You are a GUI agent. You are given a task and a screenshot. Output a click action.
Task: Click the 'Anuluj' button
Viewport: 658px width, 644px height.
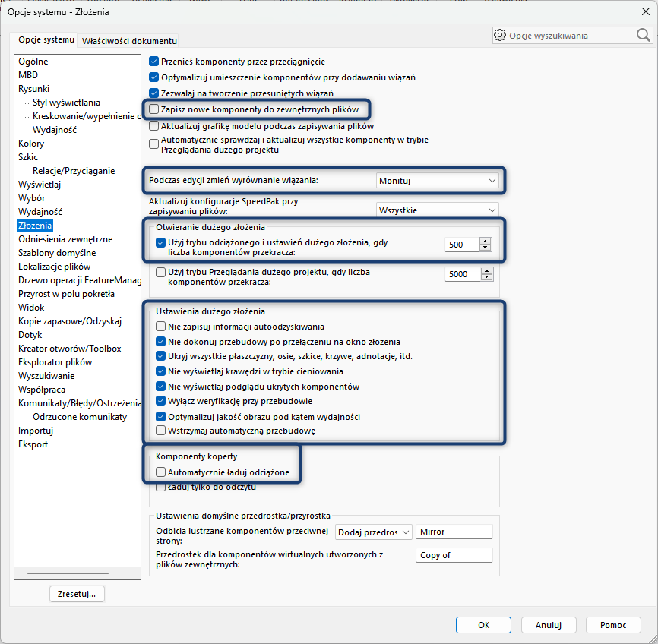point(548,625)
